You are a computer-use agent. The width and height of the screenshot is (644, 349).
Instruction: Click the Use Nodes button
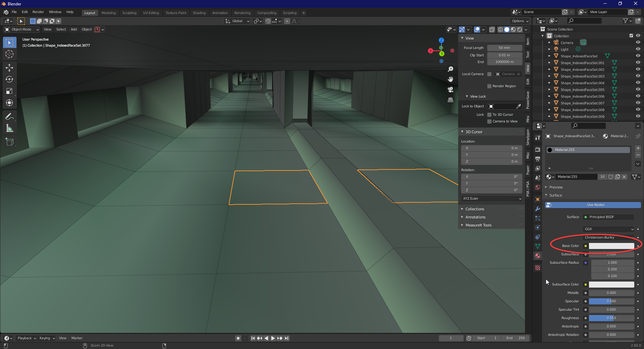tap(595, 205)
